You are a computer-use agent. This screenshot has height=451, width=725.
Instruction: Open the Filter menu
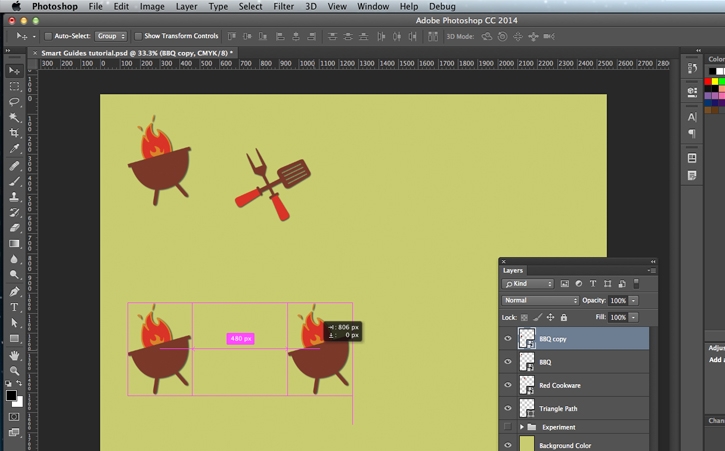coord(284,7)
